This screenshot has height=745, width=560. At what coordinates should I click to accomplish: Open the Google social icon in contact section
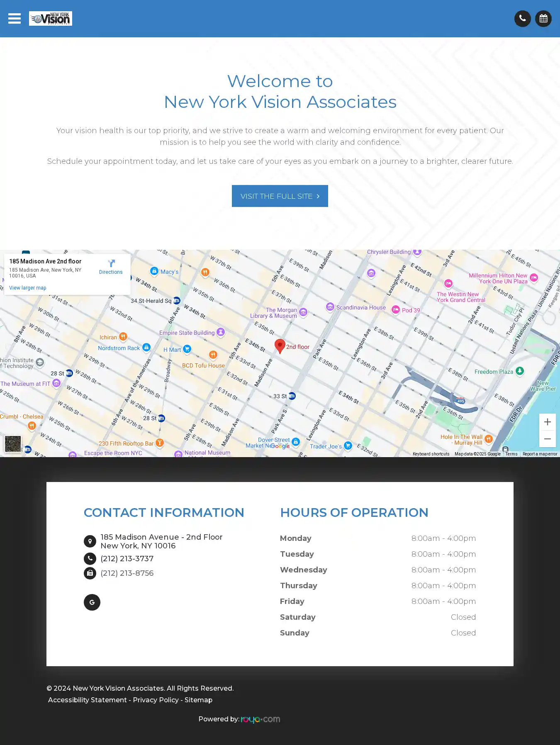[92, 602]
